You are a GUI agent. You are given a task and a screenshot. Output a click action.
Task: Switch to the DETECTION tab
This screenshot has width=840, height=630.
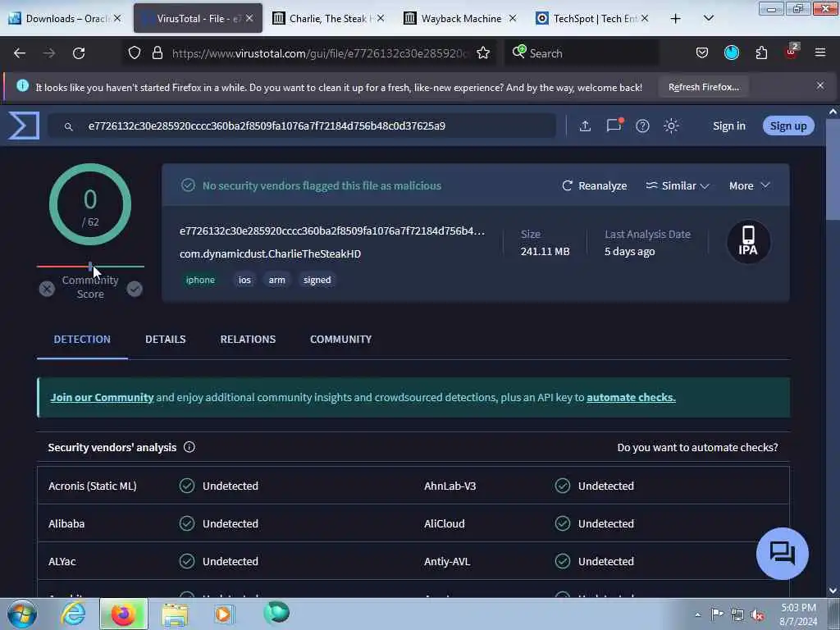click(x=82, y=339)
